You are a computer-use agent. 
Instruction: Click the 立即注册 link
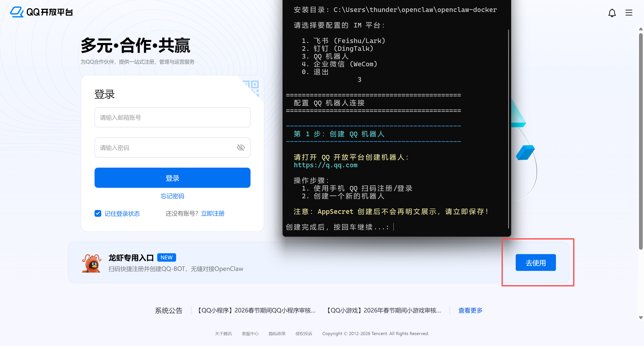[x=213, y=213]
